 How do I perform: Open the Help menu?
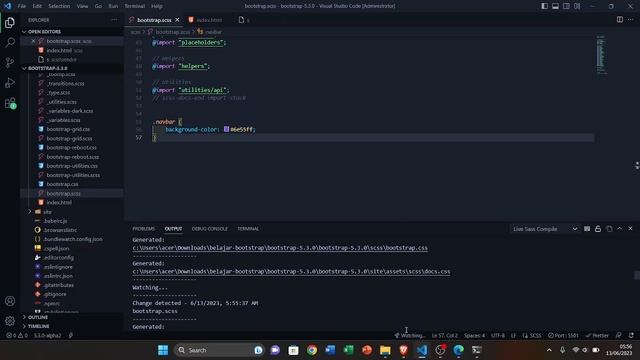tap(157, 6)
